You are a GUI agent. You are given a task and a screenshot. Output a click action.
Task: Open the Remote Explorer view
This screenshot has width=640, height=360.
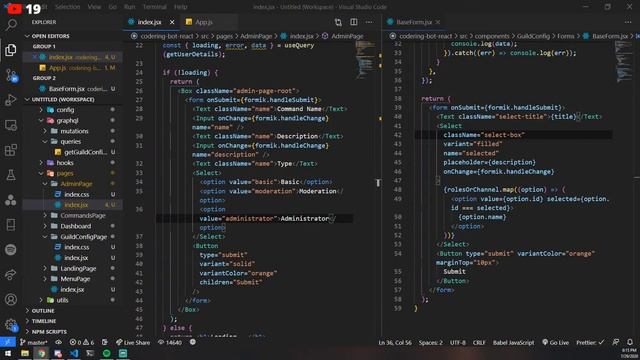pyautogui.click(x=11, y=125)
